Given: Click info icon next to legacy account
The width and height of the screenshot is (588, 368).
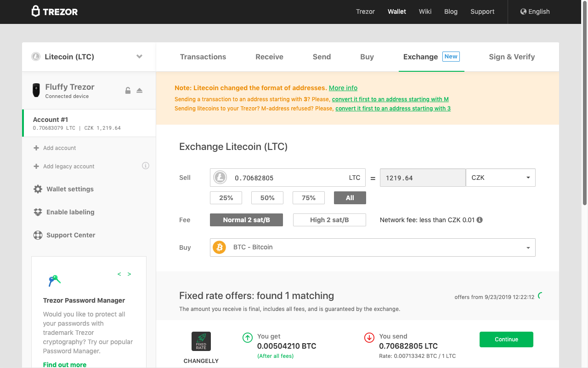Looking at the screenshot, I should pos(146,166).
